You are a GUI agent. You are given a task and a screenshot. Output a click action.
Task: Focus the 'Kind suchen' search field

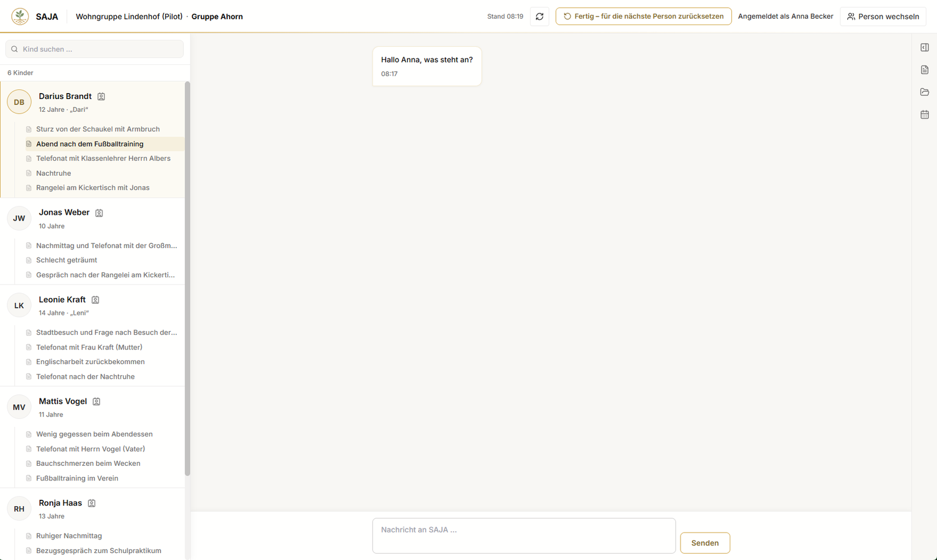pos(94,49)
